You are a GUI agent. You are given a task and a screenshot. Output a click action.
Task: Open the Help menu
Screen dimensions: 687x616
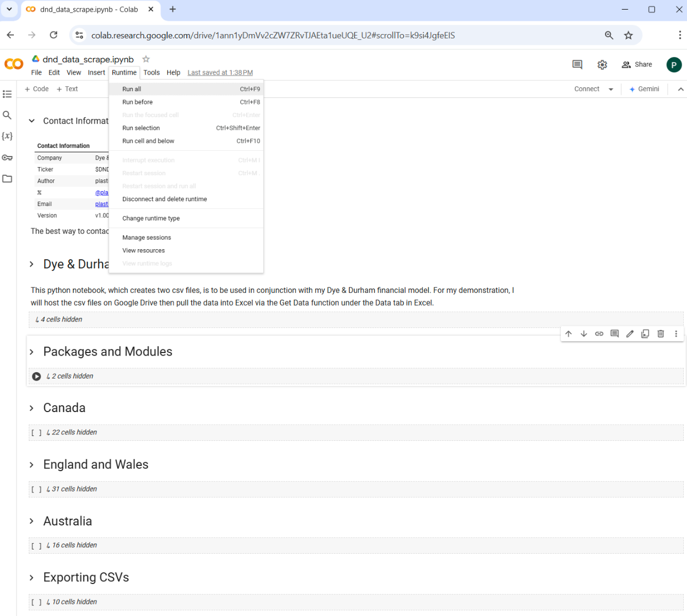click(x=173, y=73)
